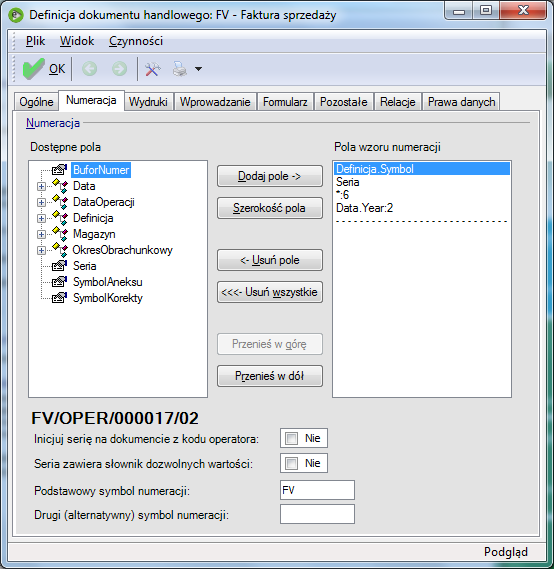Viewport: 554px width, 569px height.
Task: Select 'Seria' in pattern fields list
Action: (422, 182)
